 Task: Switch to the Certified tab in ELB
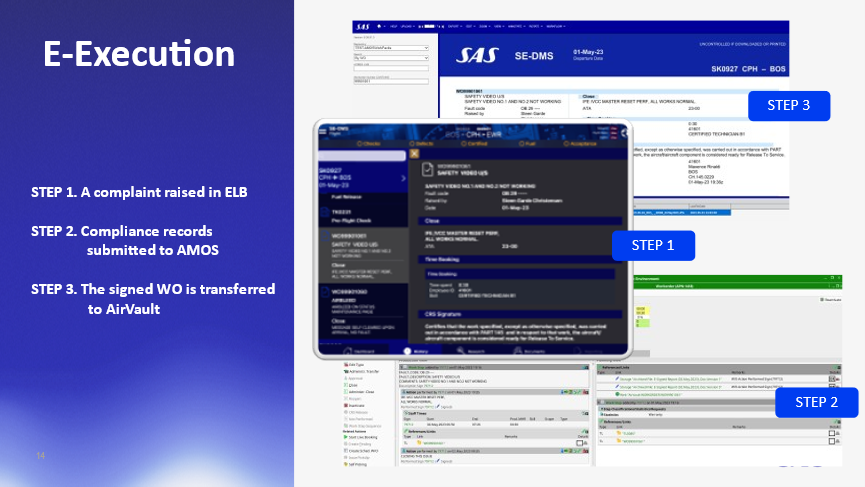coord(474,144)
